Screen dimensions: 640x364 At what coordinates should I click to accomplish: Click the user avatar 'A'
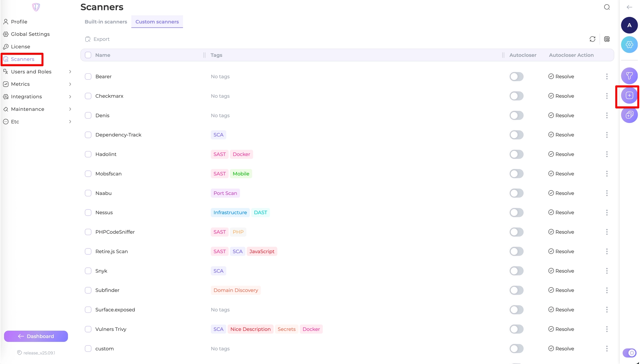point(629,25)
